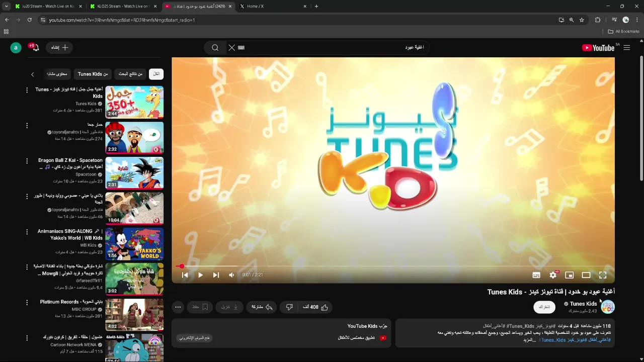Image resolution: width=644 pixels, height=362 pixels.
Task: Click the search magnifier in the YouTube search bar
Action: [215, 48]
